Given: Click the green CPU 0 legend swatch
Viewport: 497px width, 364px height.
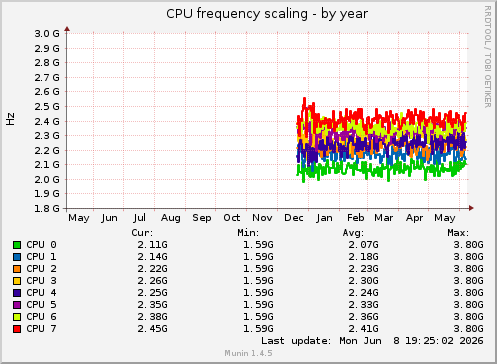Looking at the screenshot, I should 17,245.
